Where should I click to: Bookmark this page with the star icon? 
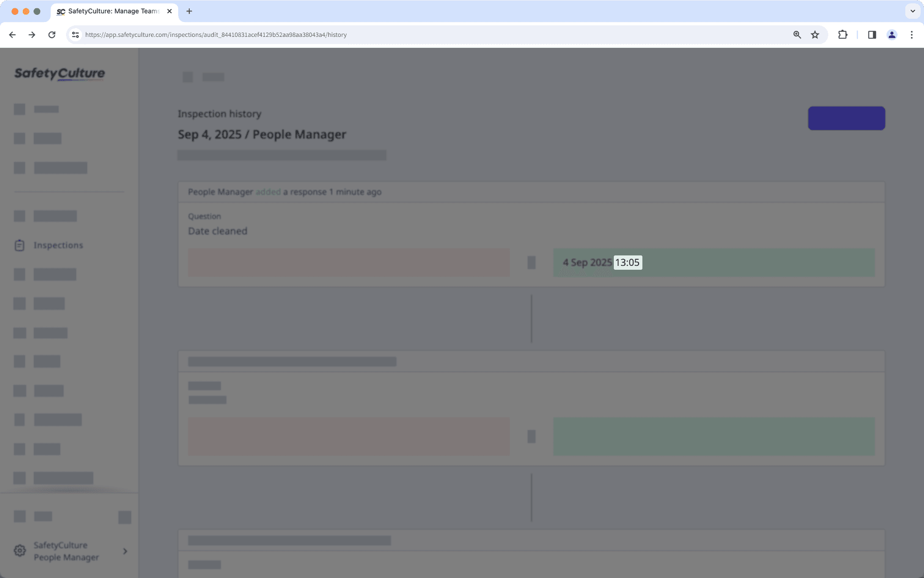coord(815,35)
